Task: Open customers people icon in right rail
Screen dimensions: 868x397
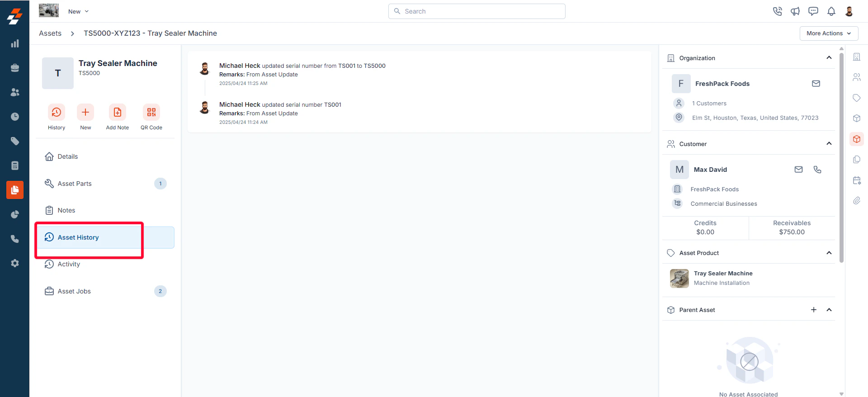Action: [857, 77]
